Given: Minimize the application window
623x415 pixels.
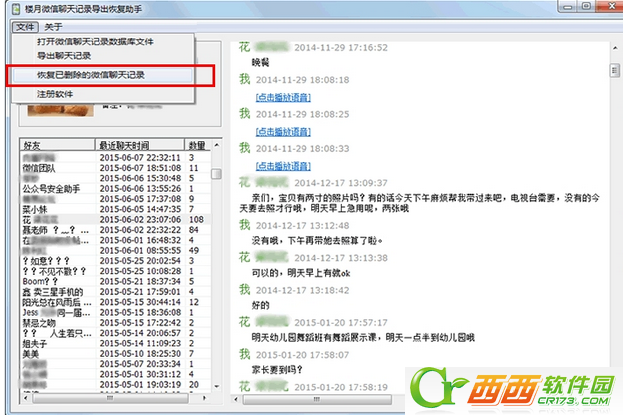Looking at the screenshot, I should pyautogui.click(x=569, y=6).
